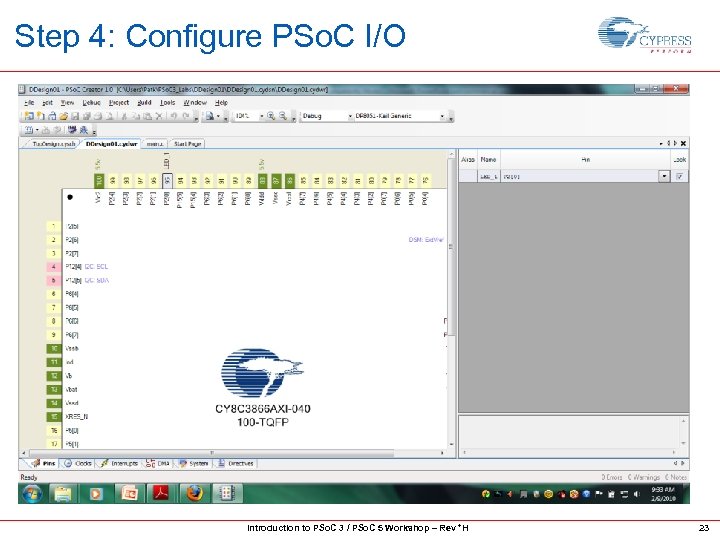Open the Build menu
The height and width of the screenshot is (540, 720).
[x=145, y=102]
